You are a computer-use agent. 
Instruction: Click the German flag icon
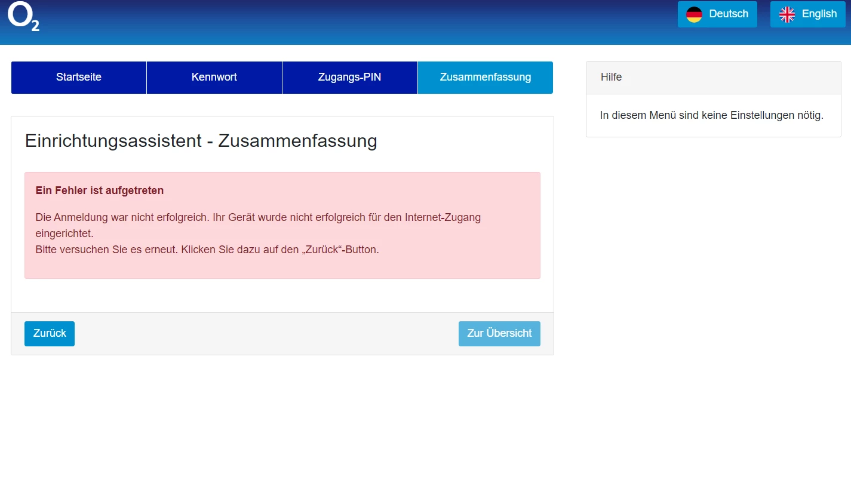pos(694,14)
